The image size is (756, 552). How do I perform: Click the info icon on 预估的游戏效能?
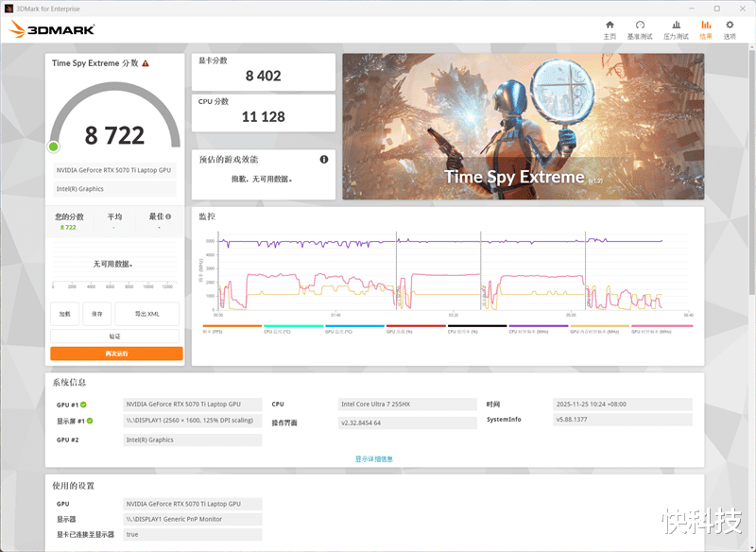pyautogui.click(x=324, y=159)
